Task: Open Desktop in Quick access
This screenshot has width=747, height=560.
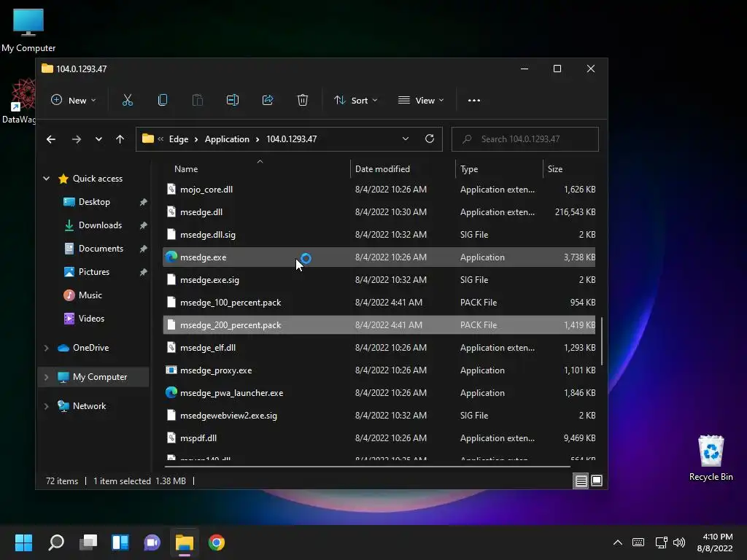Action: pyautogui.click(x=94, y=202)
